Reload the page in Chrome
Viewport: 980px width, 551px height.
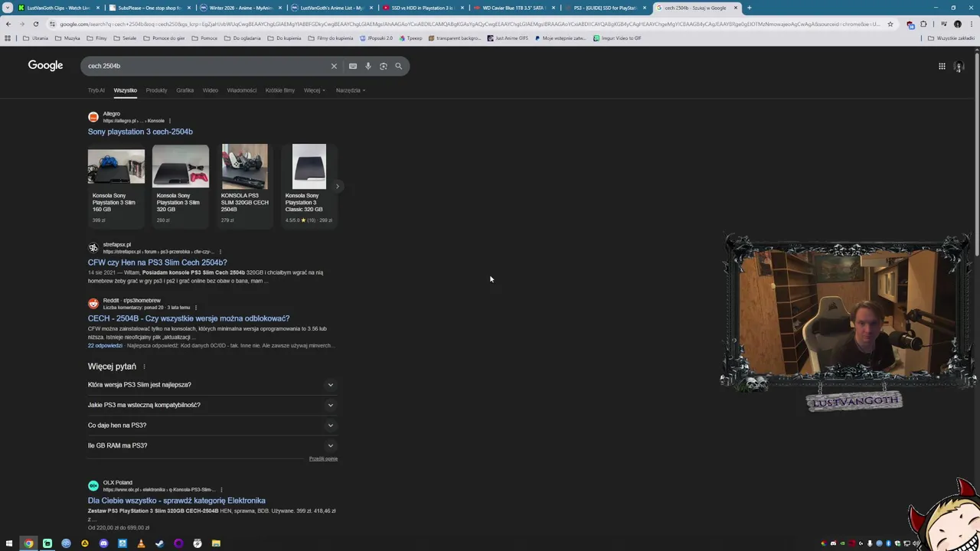(36, 24)
